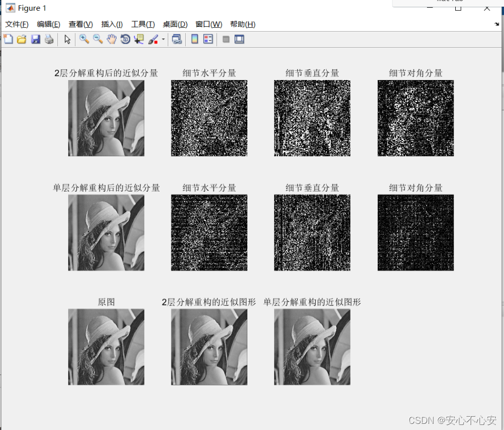Select the first-row 细节垂直分量 image
The height and width of the screenshot is (430, 504).
pos(312,118)
